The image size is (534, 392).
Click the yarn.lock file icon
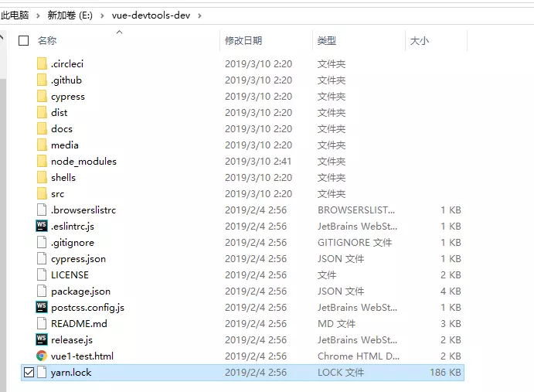point(42,372)
